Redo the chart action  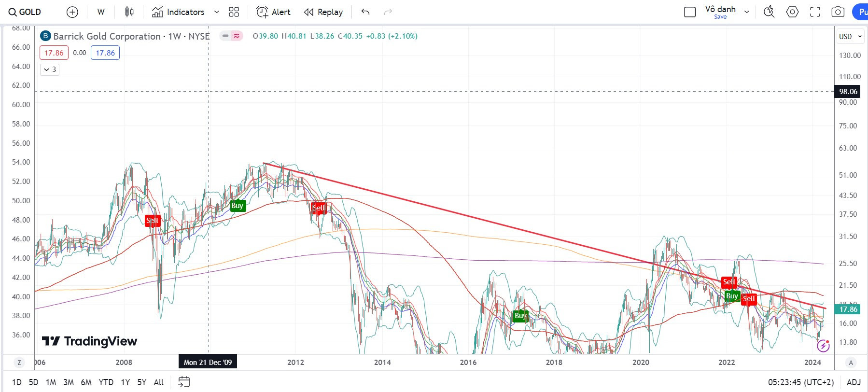388,12
